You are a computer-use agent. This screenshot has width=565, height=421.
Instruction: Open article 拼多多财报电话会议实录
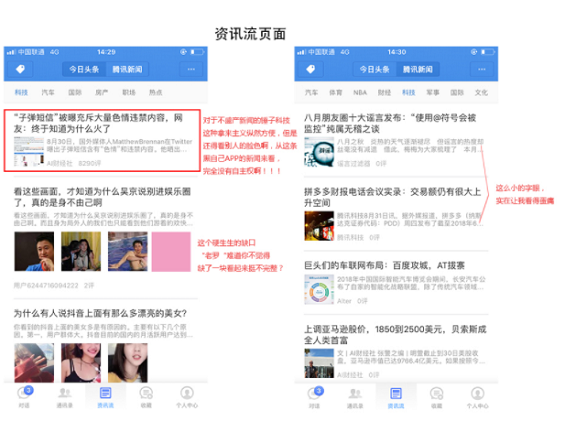(x=393, y=197)
